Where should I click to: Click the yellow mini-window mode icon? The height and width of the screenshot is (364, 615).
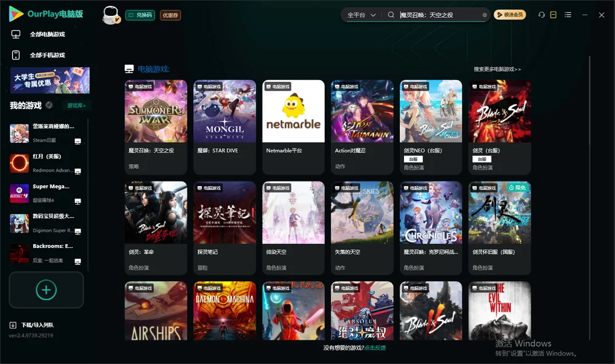point(553,15)
